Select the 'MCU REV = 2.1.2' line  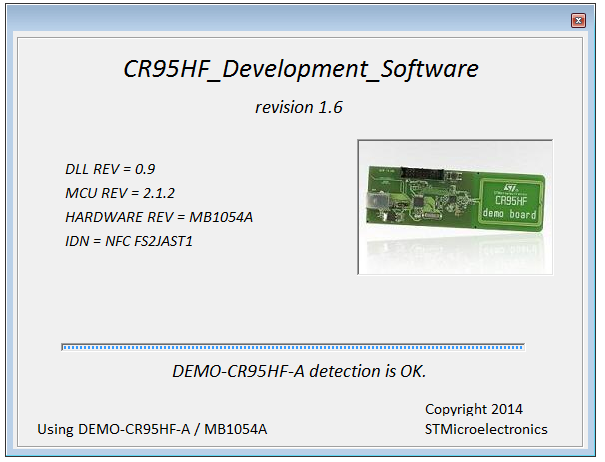point(120,193)
